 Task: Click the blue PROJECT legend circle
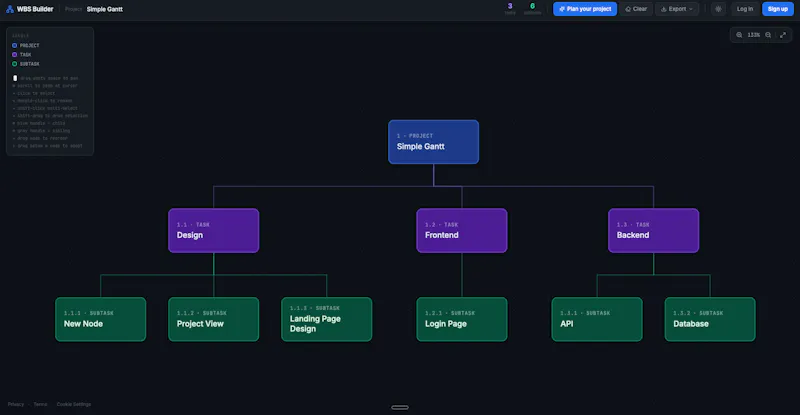pos(14,45)
